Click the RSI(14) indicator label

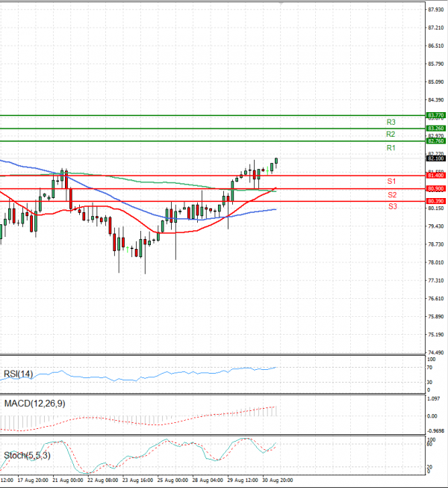tap(18, 374)
